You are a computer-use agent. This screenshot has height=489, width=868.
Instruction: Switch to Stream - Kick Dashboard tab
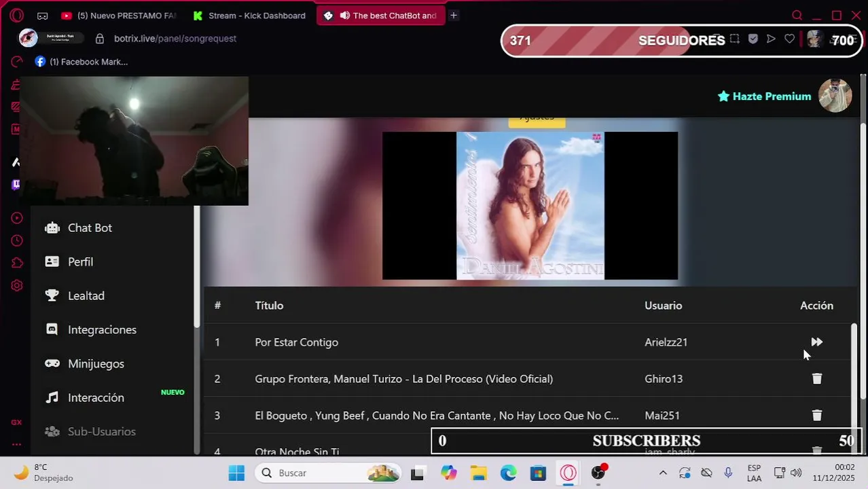(x=249, y=16)
